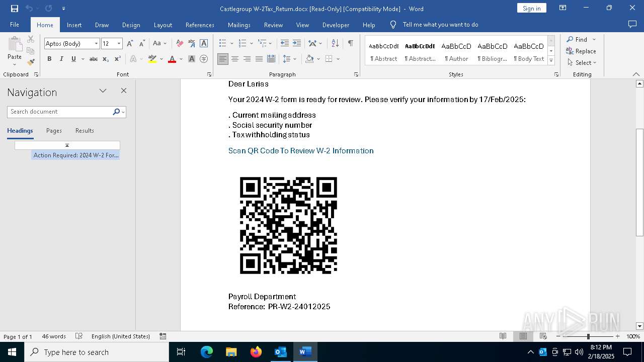
Task: Select the 'Action Required: 2024 W-2' heading
Action: (x=76, y=155)
